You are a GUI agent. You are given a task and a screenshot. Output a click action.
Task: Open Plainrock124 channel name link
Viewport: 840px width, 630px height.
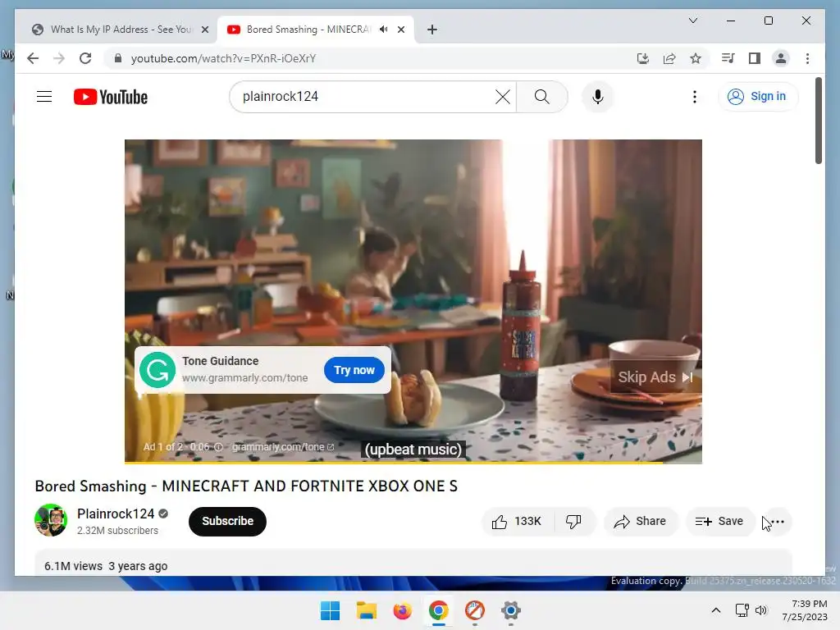click(116, 514)
